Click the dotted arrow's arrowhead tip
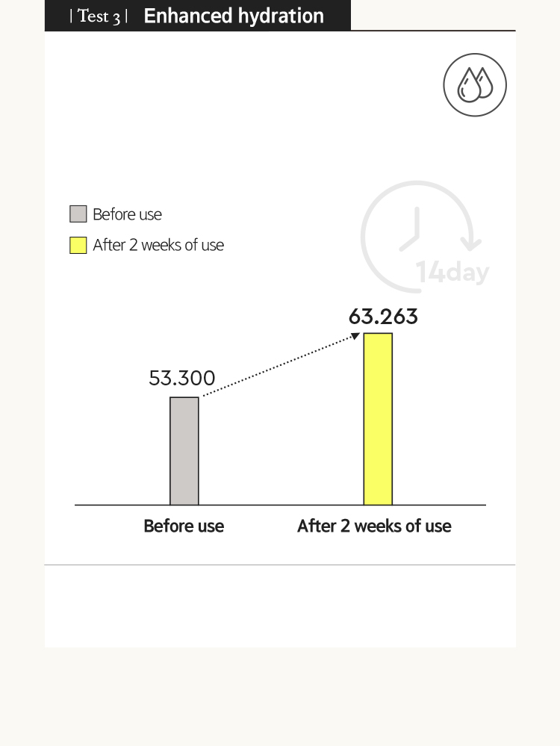 pos(356,336)
